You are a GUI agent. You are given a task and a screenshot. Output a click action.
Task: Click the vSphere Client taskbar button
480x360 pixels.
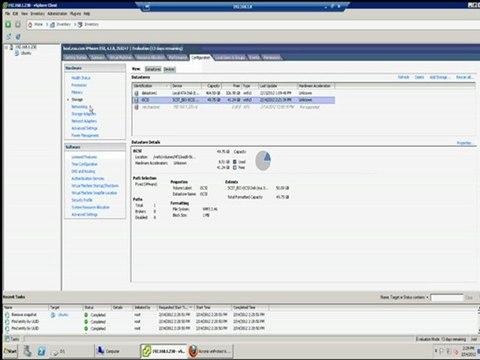tap(163, 351)
